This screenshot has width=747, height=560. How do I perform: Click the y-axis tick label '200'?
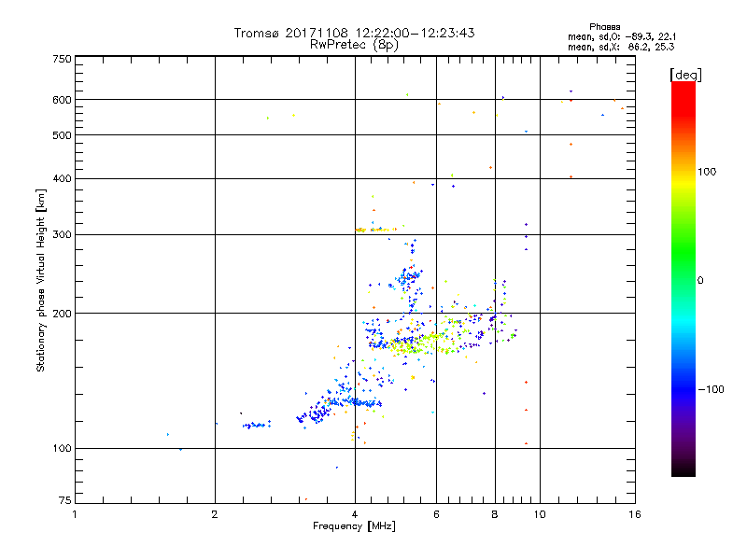(x=62, y=314)
